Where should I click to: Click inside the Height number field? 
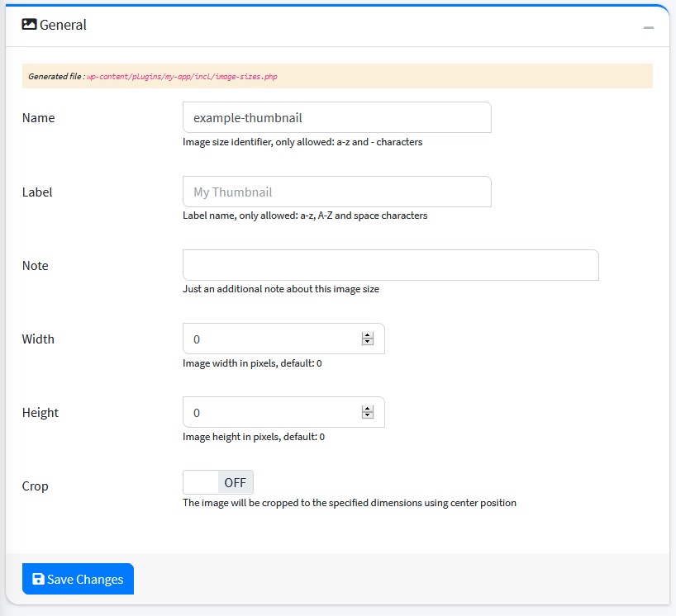pos(271,412)
